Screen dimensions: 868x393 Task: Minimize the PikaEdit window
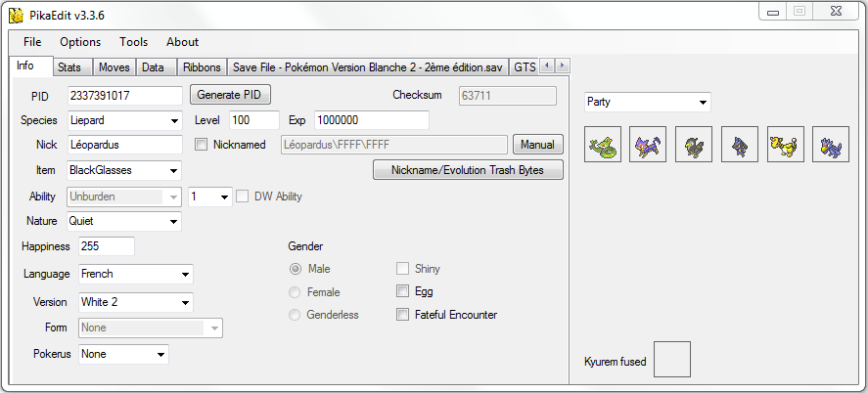click(773, 12)
